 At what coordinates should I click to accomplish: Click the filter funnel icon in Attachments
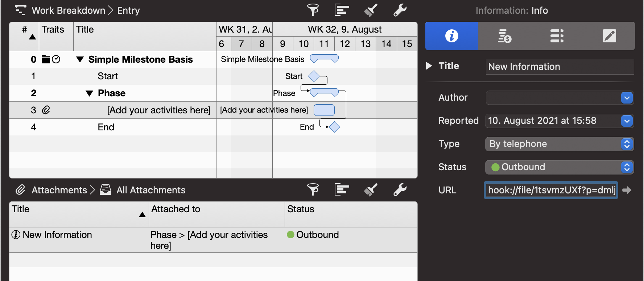(313, 190)
